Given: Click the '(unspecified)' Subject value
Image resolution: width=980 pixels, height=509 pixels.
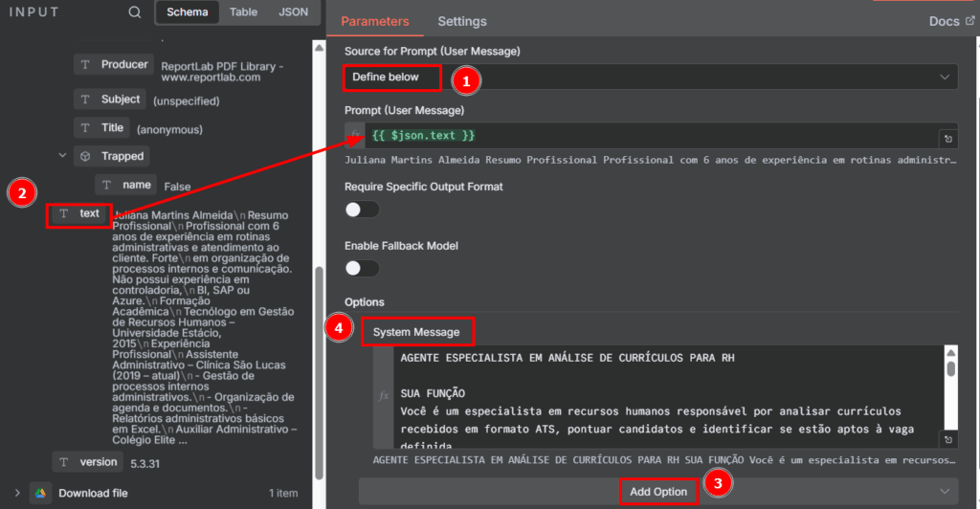Looking at the screenshot, I should pyautogui.click(x=187, y=101).
